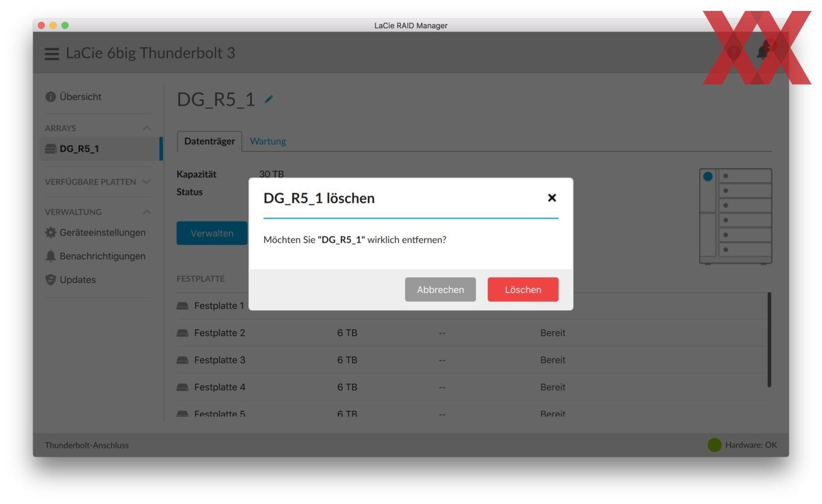Open the hamburger menu next to LaCie 6big
This screenshot has width=822, height=504.
53,53
